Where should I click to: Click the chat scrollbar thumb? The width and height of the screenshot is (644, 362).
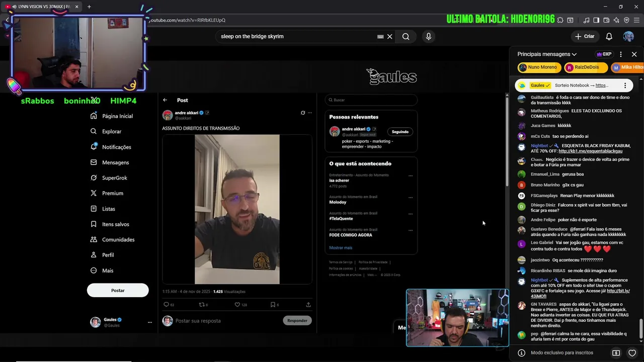[x=640, y=329]
